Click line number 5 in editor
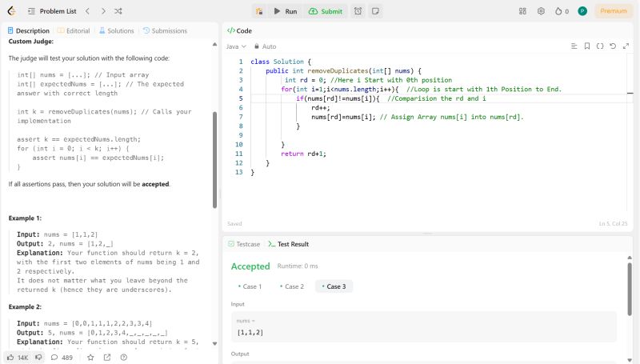 (241, 98)
